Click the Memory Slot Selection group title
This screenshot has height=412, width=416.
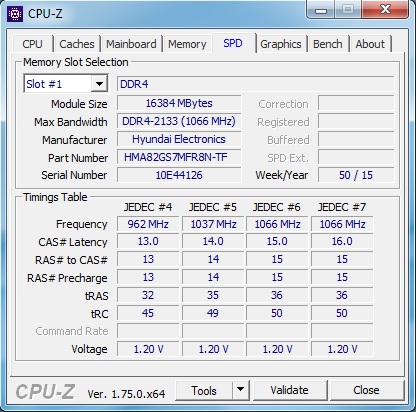point(76,62)
